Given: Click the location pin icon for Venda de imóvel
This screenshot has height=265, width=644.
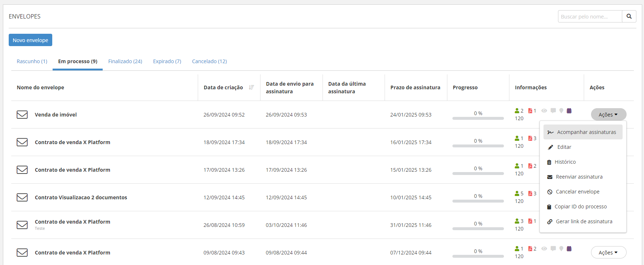Looking at the screenshot, I should (561, 111).
